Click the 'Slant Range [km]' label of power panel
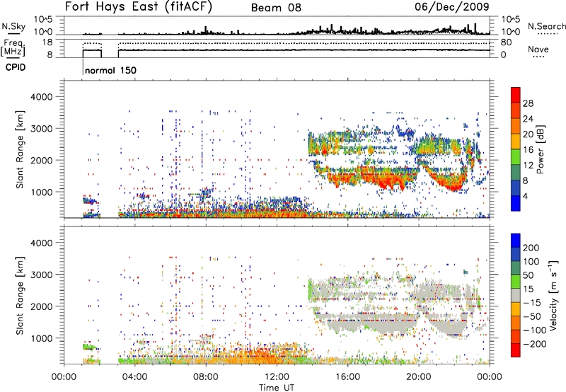 [20, 149]
